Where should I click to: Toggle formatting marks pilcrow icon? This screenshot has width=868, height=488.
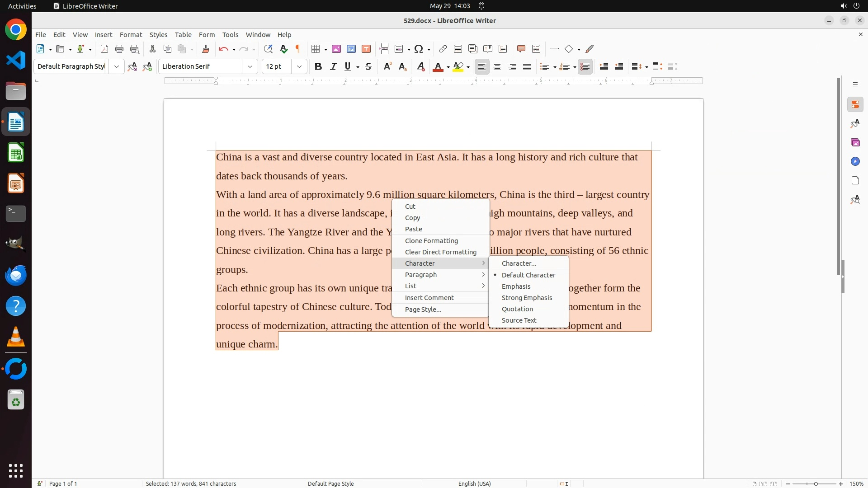(x=298, y=49)
